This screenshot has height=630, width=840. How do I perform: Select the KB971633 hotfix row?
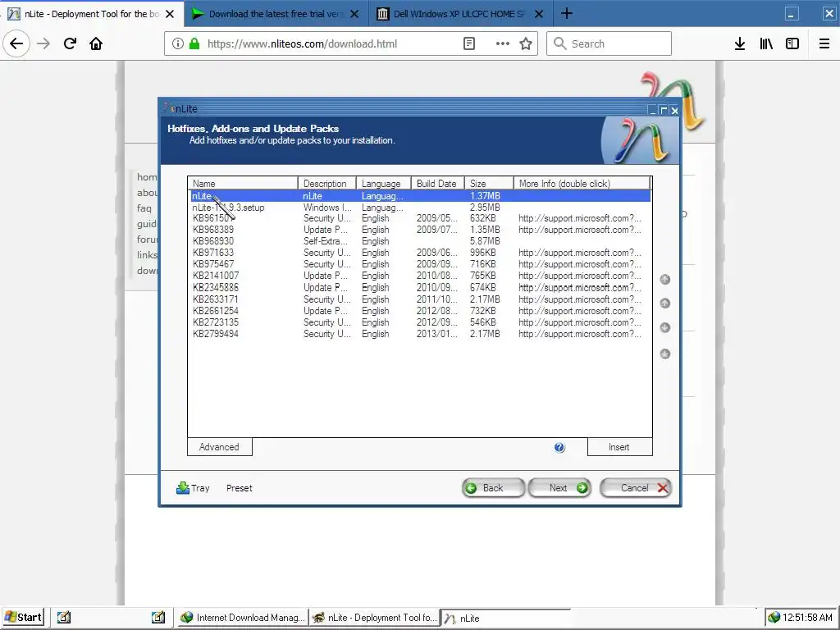419,253
